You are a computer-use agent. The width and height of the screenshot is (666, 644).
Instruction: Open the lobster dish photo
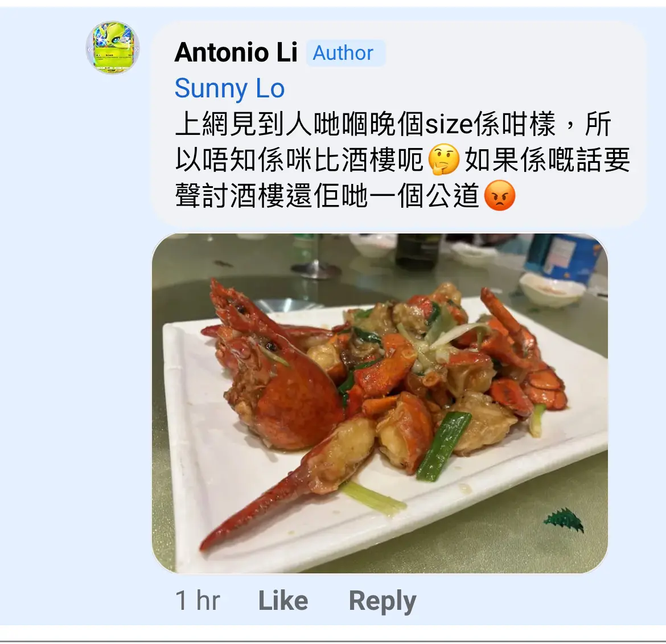380,403
